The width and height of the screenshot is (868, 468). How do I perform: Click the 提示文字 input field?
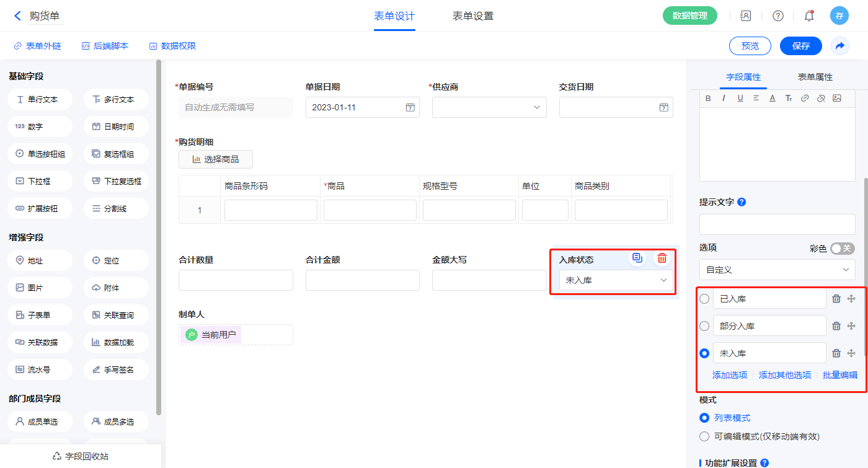point(777,224)
